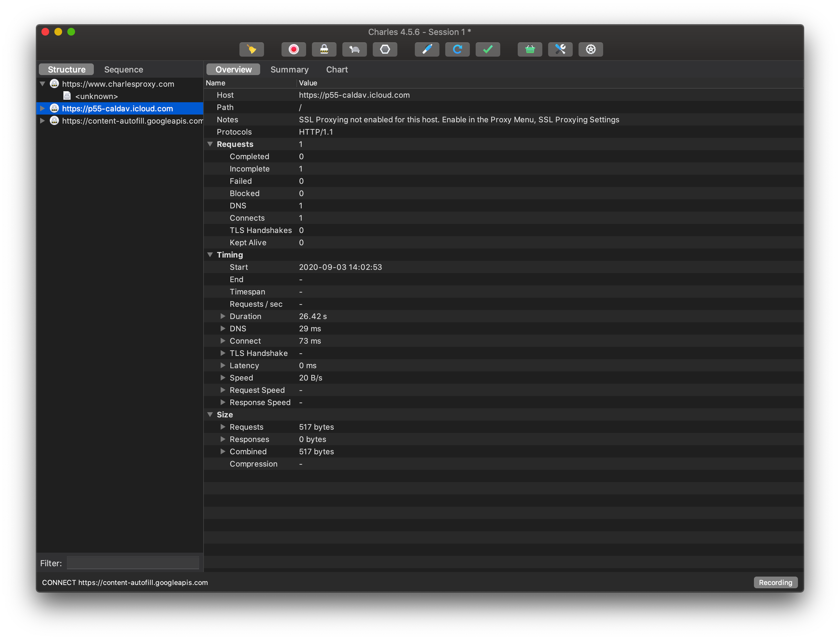Validate the selected request with the green checkmark

click(488, 49)
